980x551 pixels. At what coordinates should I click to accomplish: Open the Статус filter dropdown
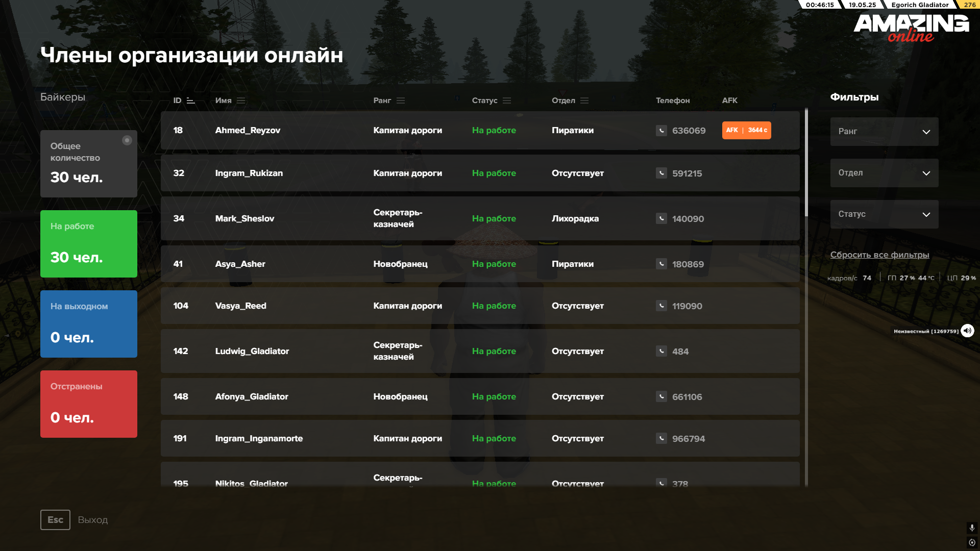pyautogui.click(x=884, y=214)
